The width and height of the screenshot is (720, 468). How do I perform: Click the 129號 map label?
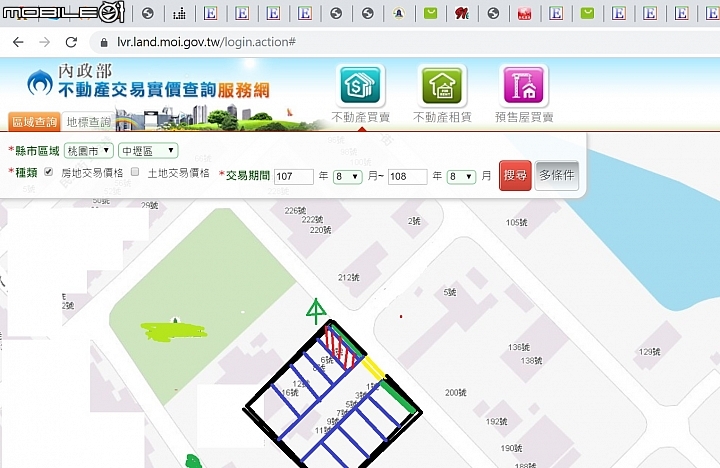pyautogui.click(x=649, y=352)
